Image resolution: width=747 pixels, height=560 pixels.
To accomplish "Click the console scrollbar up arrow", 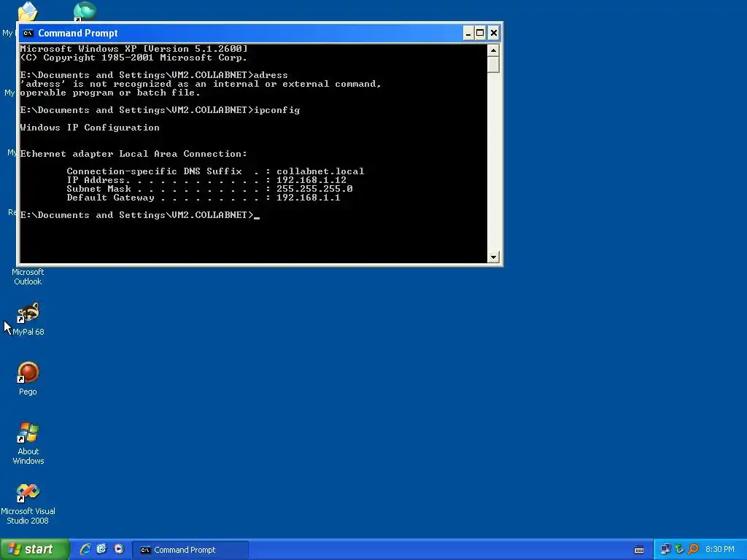I will (493, 50).
